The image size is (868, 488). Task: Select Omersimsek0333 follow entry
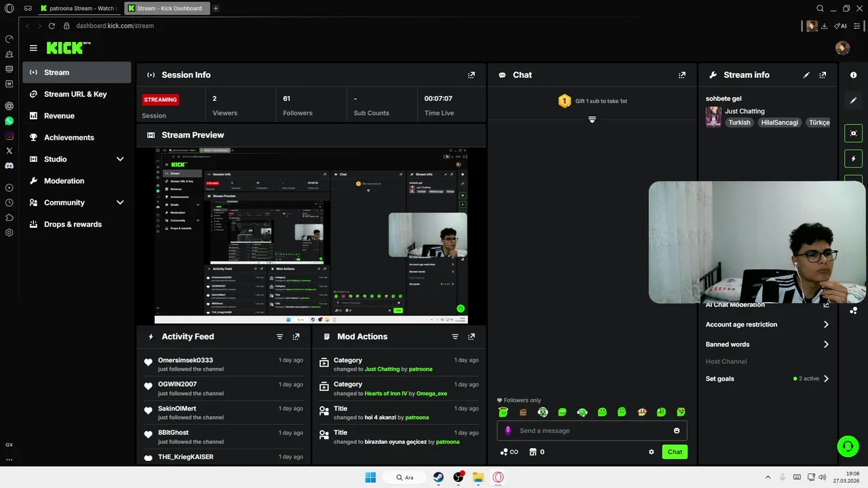[224, 365]
